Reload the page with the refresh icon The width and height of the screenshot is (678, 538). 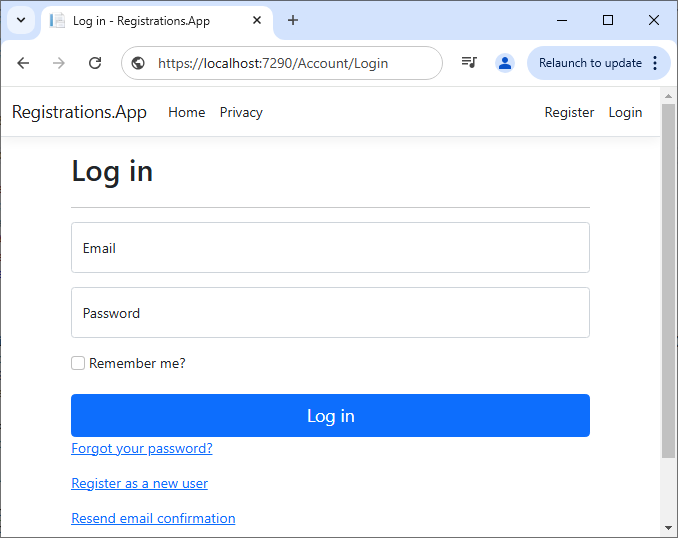(x=95, y=63)
